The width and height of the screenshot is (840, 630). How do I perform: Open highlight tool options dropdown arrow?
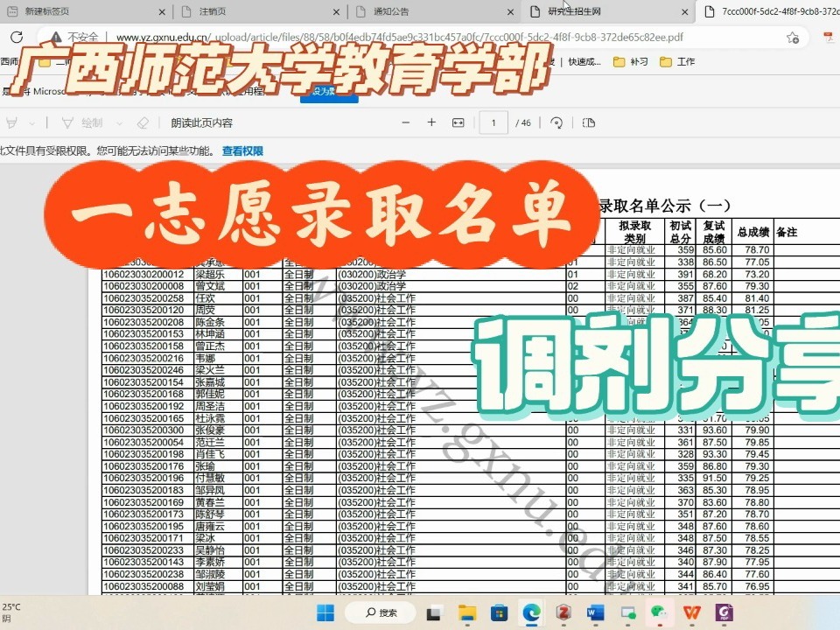32,123
